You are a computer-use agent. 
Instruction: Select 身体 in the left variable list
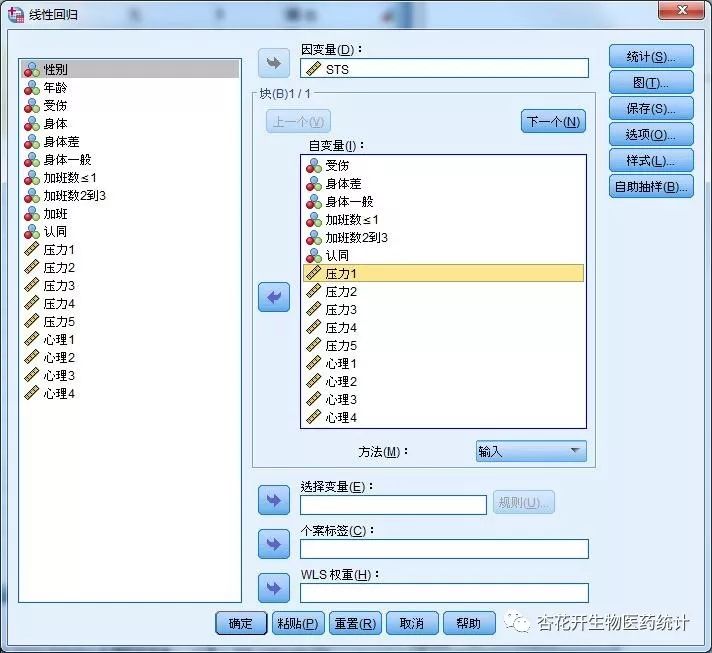(x=130, y=124)
